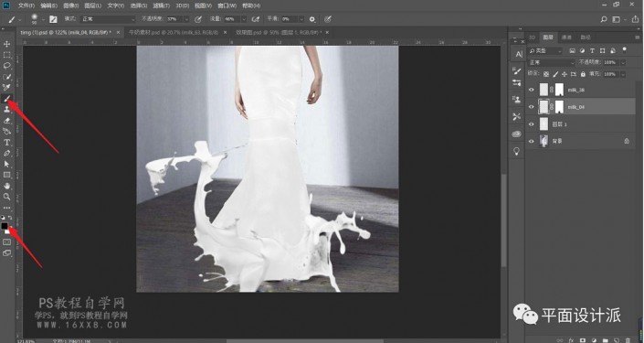Toggle visibility of the 背景 layer
Image resolution: width=644 pixels, height=343 pixels.
[x=532, y=141]
